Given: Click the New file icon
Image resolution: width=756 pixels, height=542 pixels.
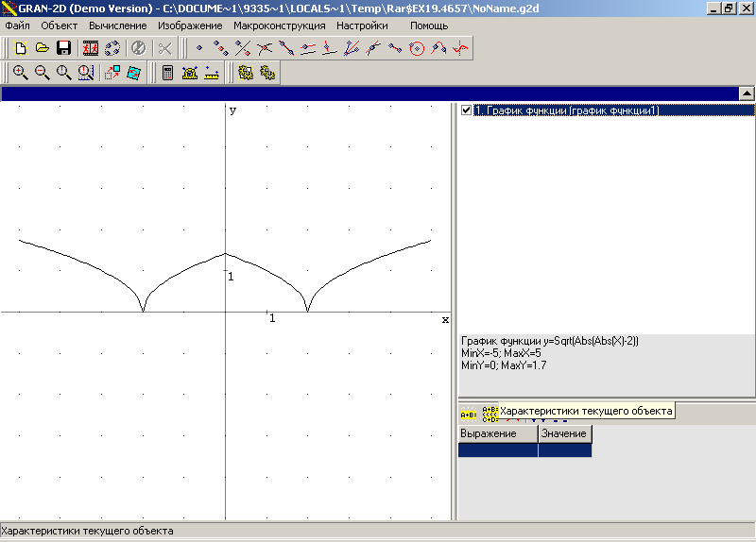Looking at the screenshot, I should (20, 48).
